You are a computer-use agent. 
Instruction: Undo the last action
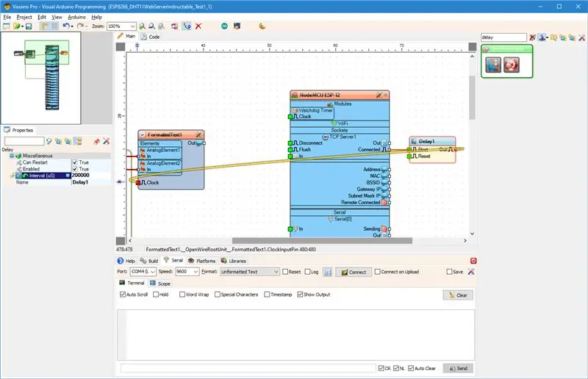tap(66, 26)
